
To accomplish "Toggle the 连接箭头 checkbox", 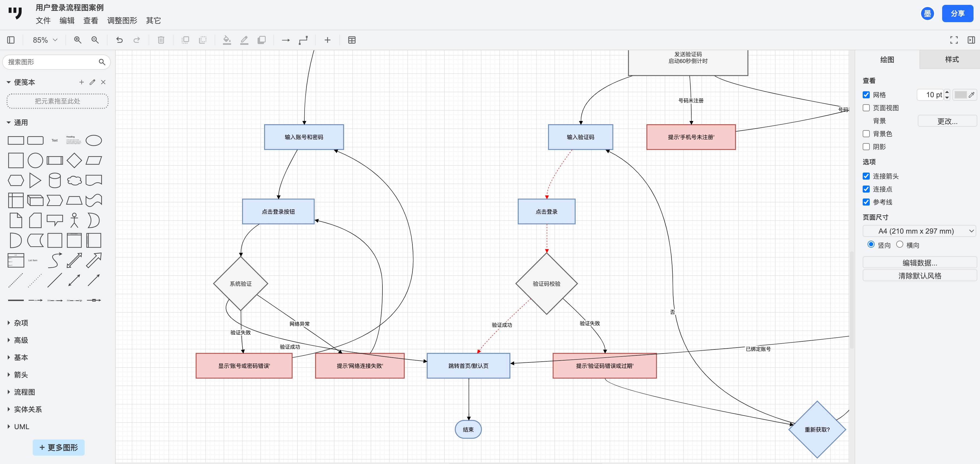I will coord(866,176).
